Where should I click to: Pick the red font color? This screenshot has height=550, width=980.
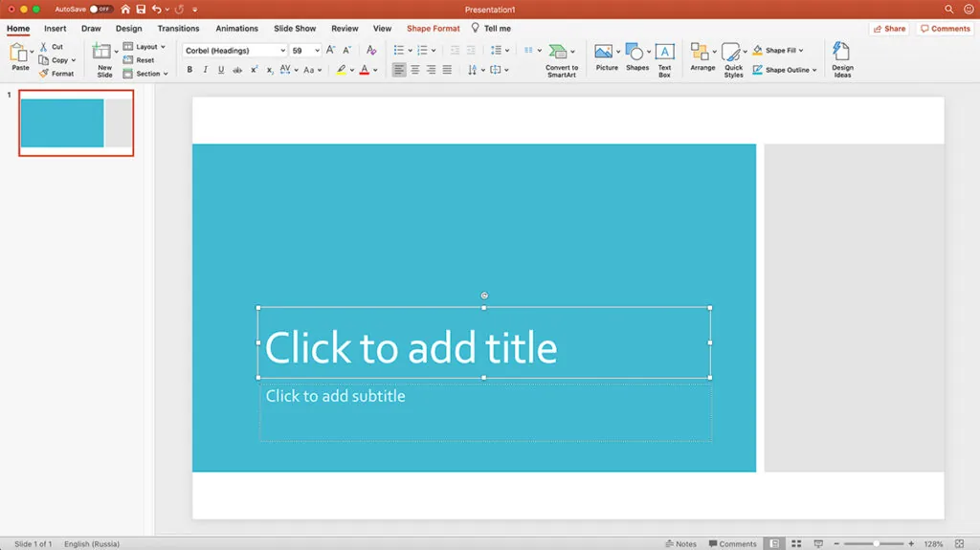tap(365, 70)
